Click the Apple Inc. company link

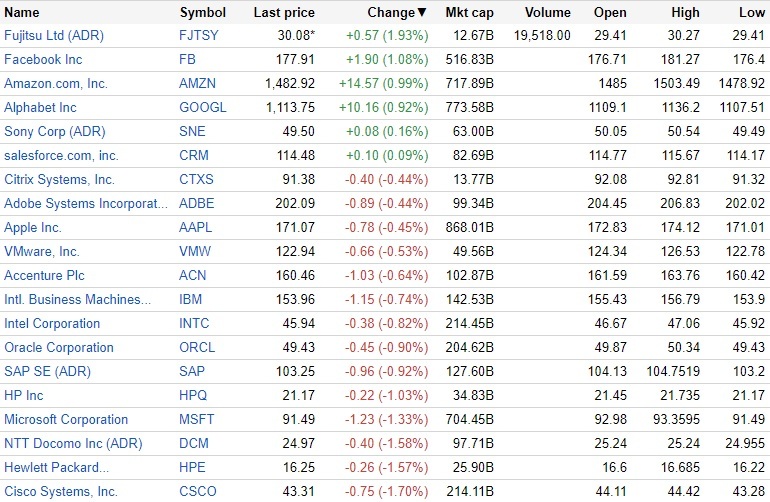pyautogui.click(x=33, y=228)
